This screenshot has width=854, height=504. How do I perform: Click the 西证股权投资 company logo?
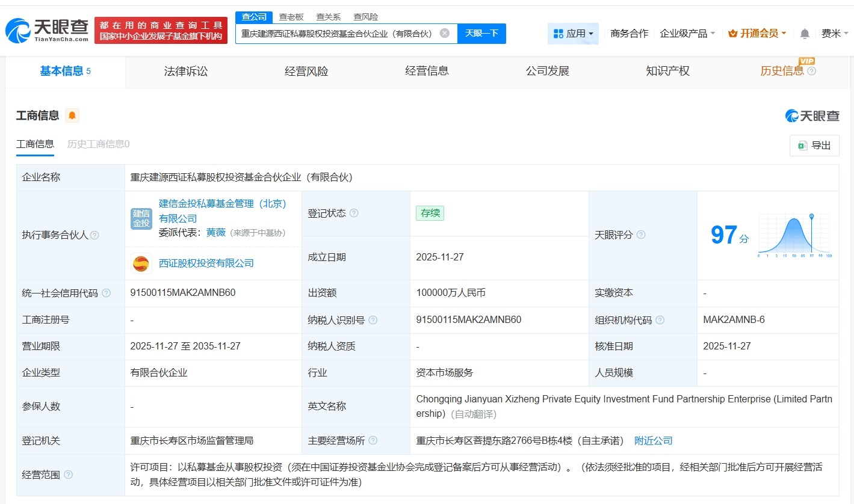point(141,263)
